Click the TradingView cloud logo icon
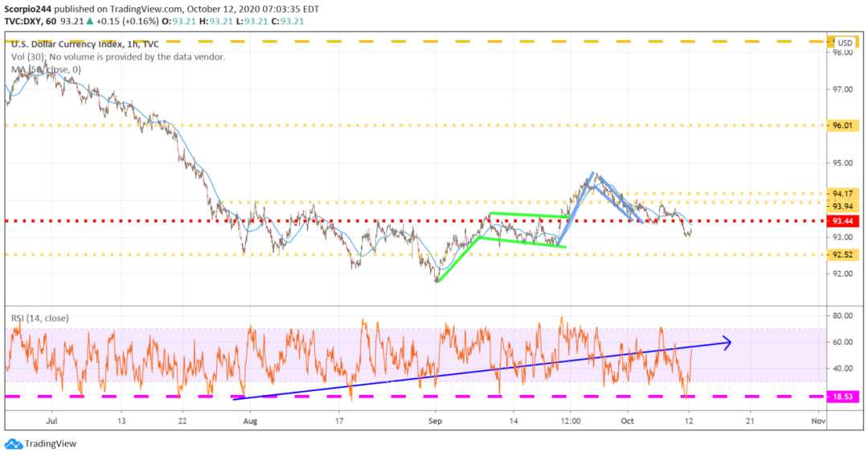Viewport: 868px width, 457px height. (13, 444)
